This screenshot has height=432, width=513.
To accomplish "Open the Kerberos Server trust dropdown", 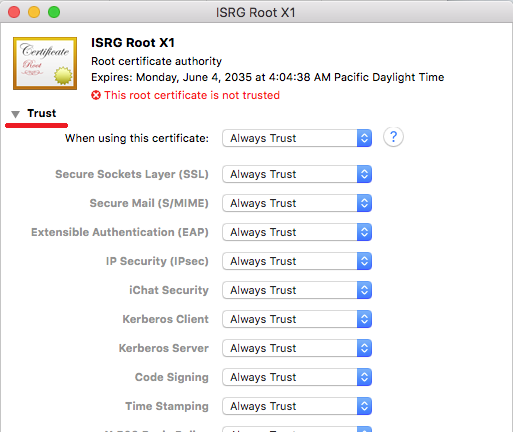I will 297,348.
